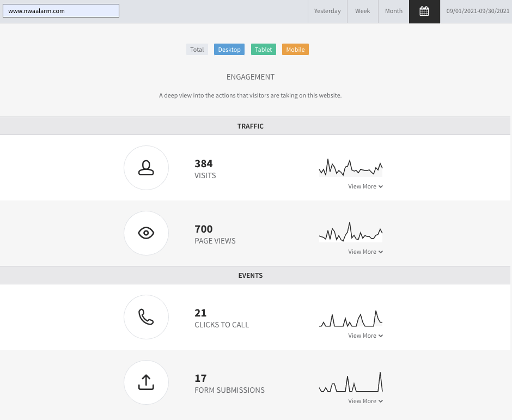Select the Yesterday time range tab
The height and width of the screenshot is (420, 512).
pos(327,11)
